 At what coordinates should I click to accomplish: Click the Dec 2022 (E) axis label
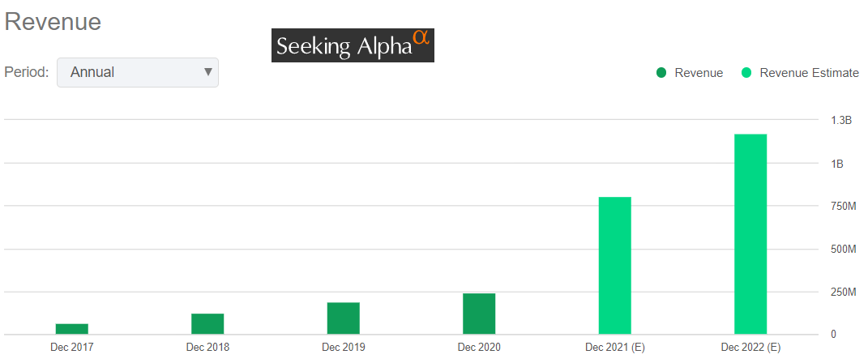[750, 348]
